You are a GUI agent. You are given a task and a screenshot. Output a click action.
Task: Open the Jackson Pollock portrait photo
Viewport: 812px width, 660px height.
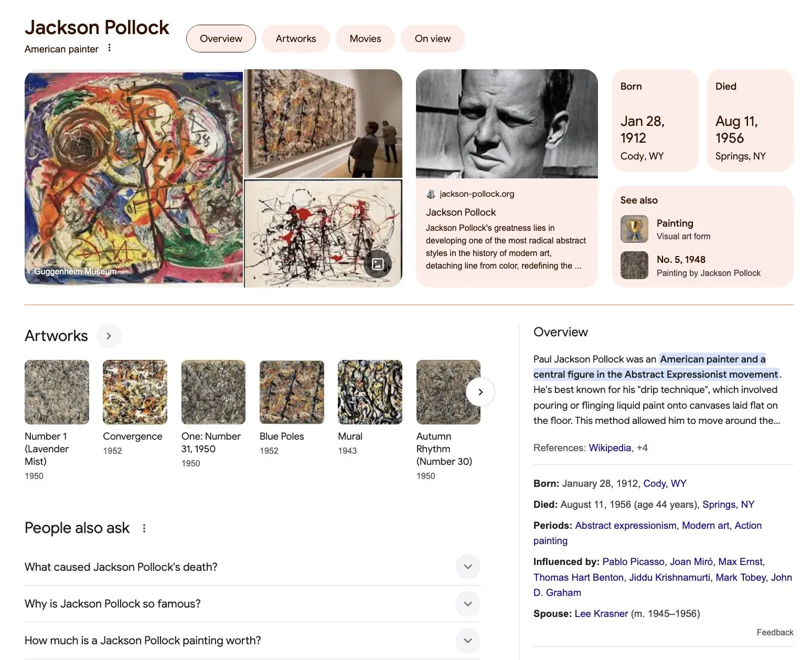point(507,124)
